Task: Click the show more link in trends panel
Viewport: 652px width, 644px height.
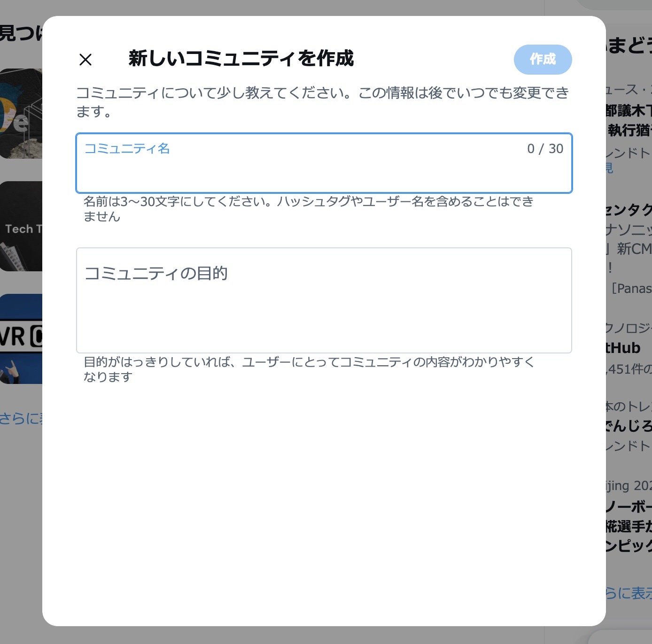Action: pyautogui.click(x=629, y=593)
